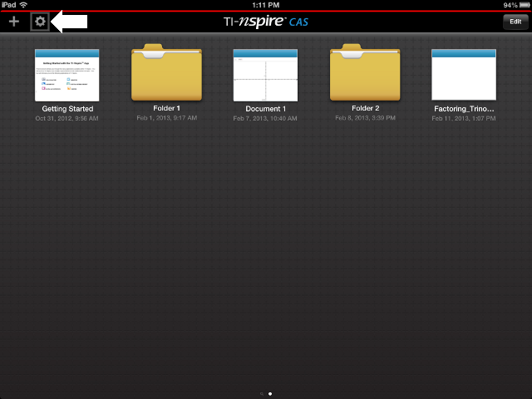The image size is (532, 399).
Task: Tap the Wi-Fi icon in status bar
Action: [24, 5]
